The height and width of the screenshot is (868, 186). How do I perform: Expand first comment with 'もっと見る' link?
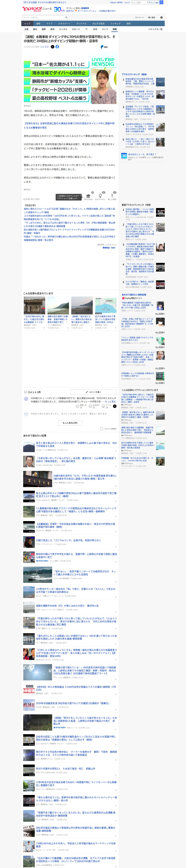pyautogui.click(x=110, y=401)
